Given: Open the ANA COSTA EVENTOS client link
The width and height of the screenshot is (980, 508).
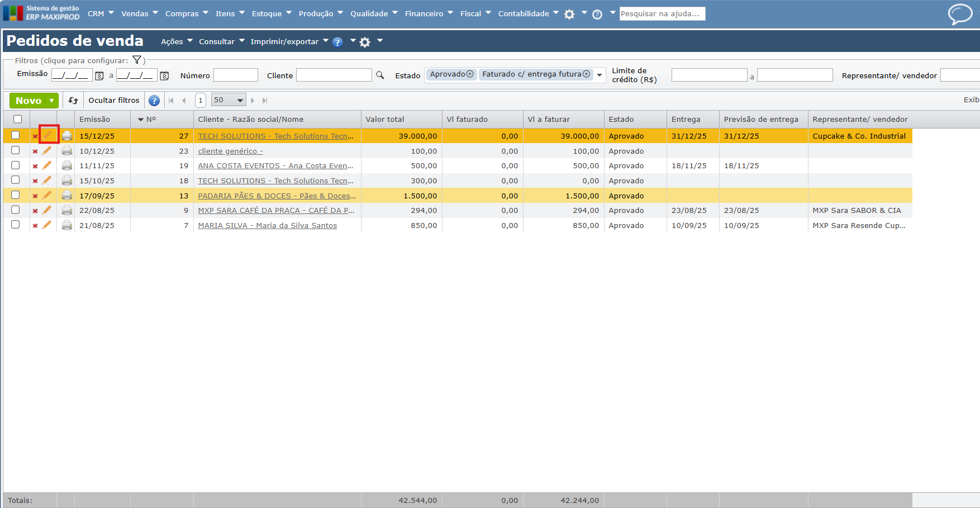Looking at the screenshot, I should 275,166.
